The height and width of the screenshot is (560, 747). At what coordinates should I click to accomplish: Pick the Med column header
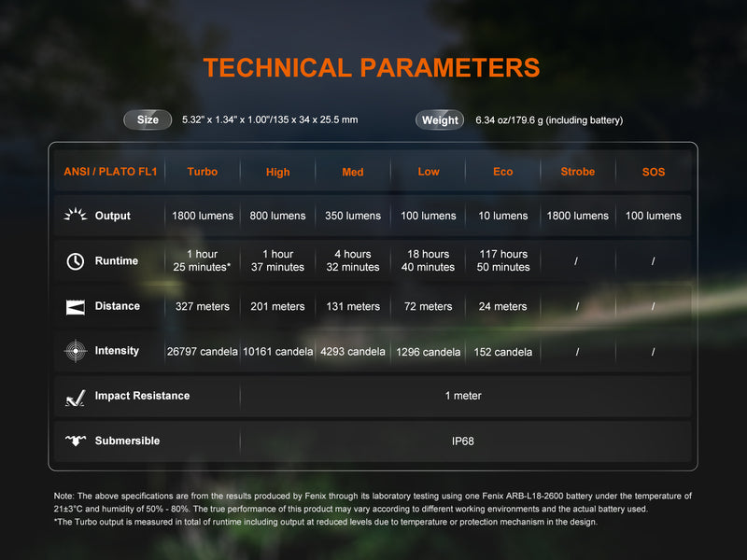coord(353,172)
